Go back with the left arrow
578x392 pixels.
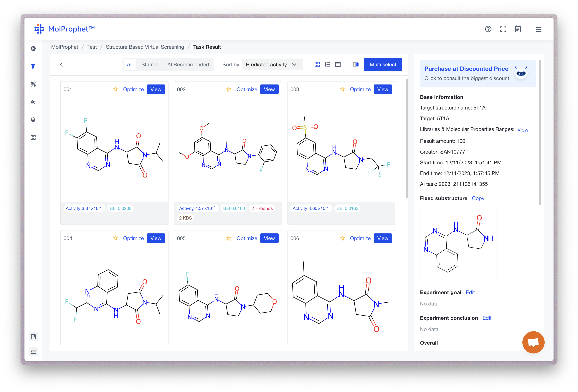(x=61, y=65)
